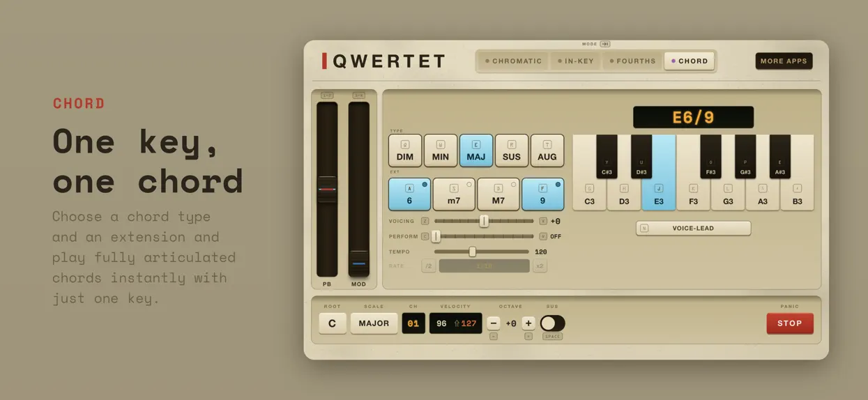Screen dimensions: 868x400
Task: Decrease octave with minus button
Action: point(494,323)
